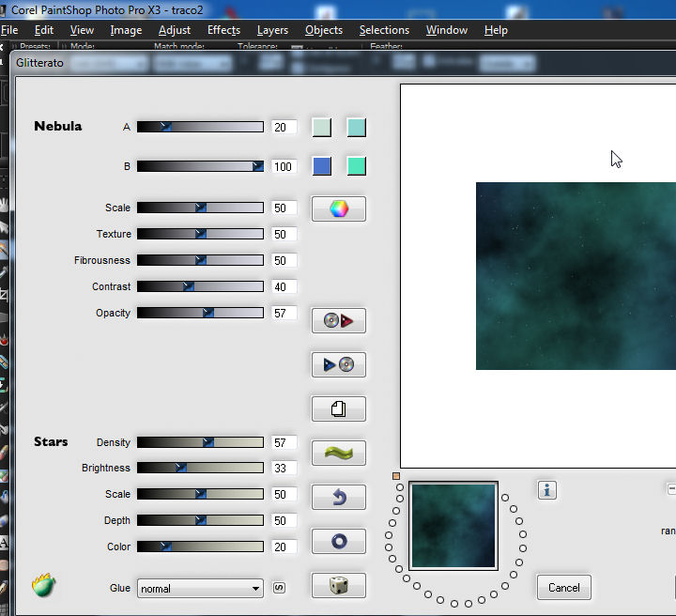The height and width of the screenshot is (616, 676).
Task: Click the Nebula Opacity slider
Action: 200,313
